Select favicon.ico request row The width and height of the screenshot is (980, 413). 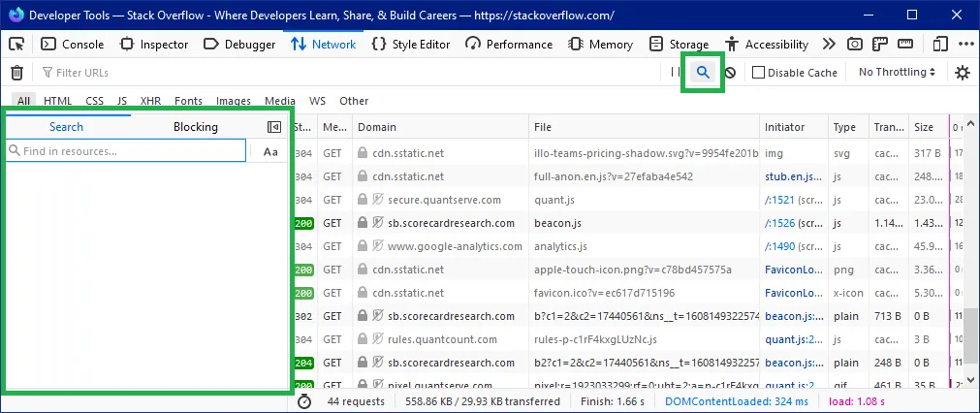point(629,293)
